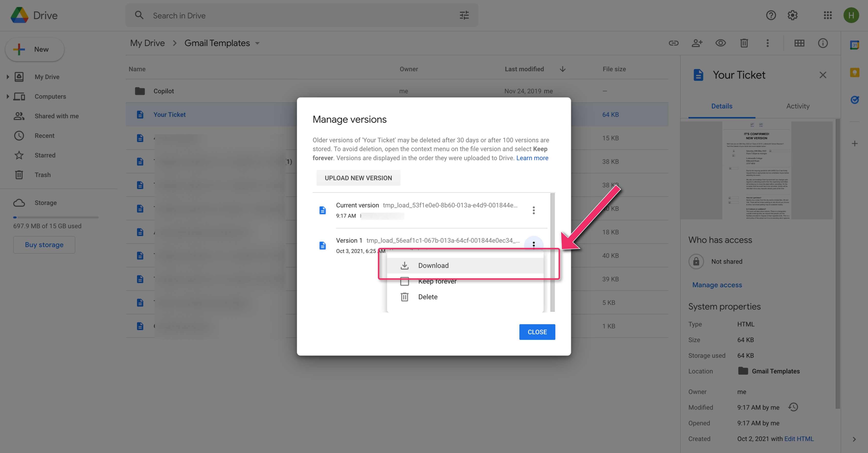Image resolution: width=868 pixels, height=453 pixels.
Task: Open the toolbar More actions menu
Action: pyautogui.click(x=768, y=43)
